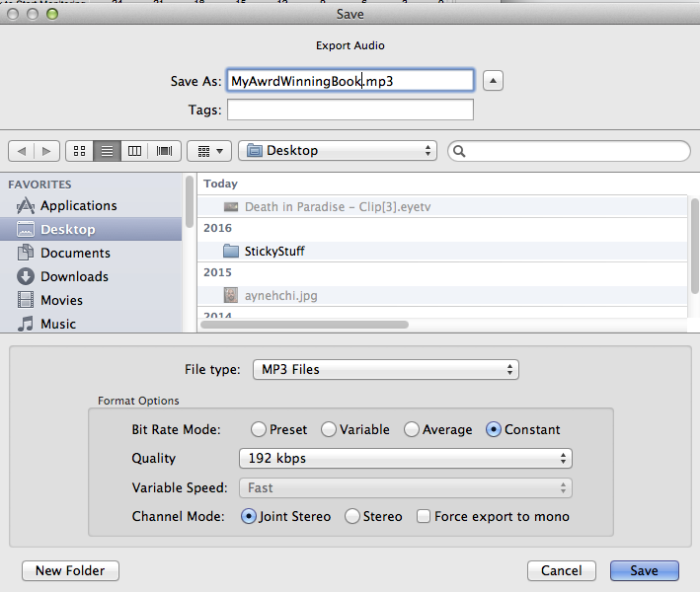Click the Tags input field
The width and height of the screenshot is (700, 592).
(x=350, y=110)
